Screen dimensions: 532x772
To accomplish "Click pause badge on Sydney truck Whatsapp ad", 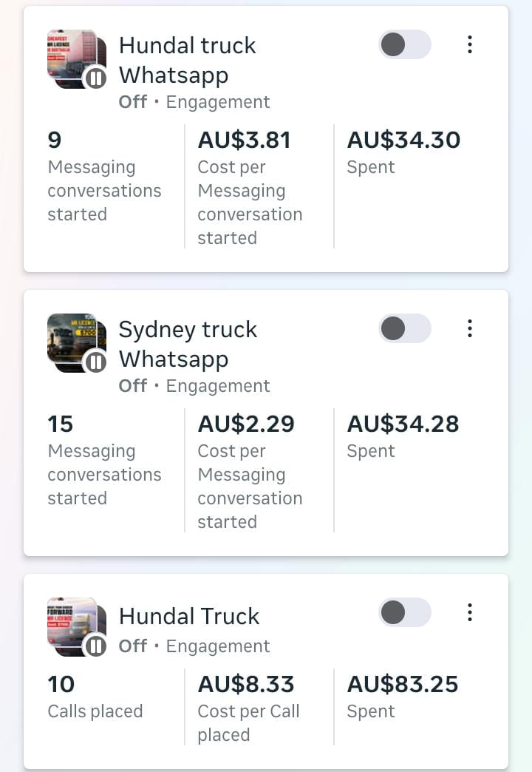I will [x=95, y=362].
